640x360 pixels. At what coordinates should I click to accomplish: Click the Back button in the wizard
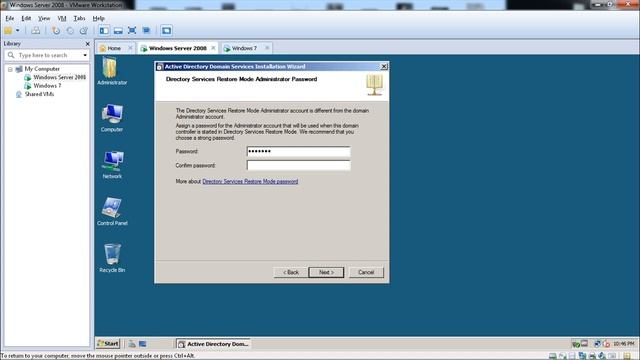tap(291, 272)
